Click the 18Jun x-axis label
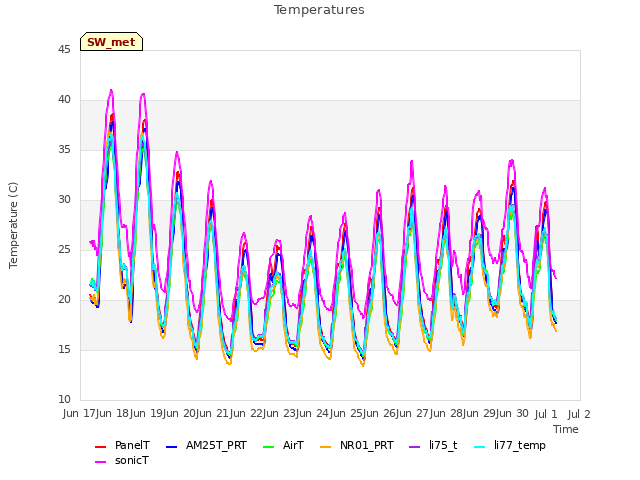640x480 pixels. [x=131, y=414]
